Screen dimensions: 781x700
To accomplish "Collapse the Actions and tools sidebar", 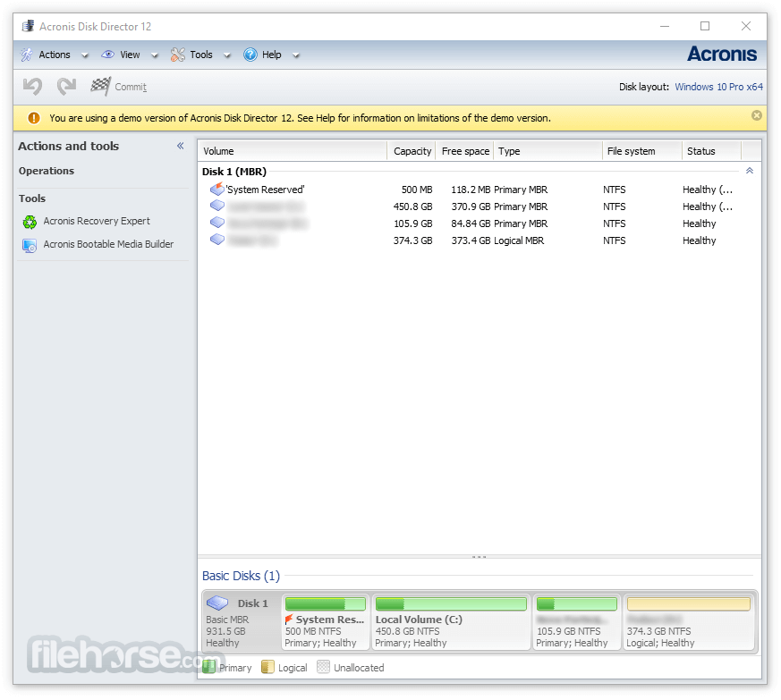I will [x=180, y=147].
